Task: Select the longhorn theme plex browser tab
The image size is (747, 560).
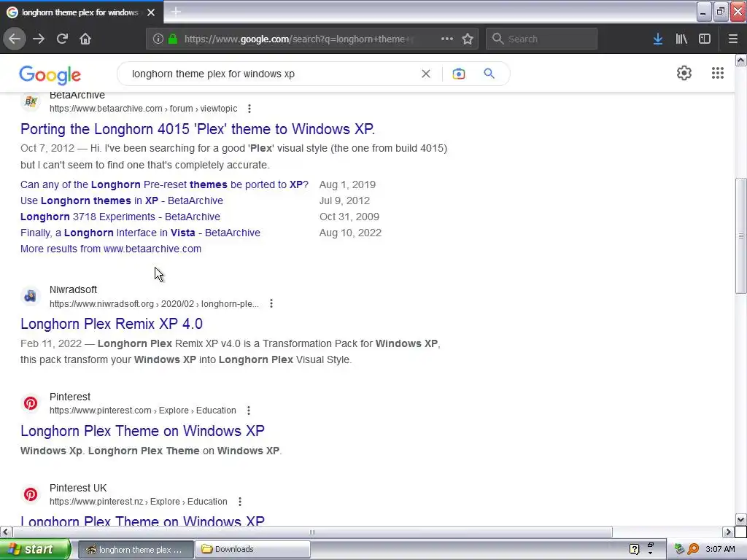Action: coord(81,12)
